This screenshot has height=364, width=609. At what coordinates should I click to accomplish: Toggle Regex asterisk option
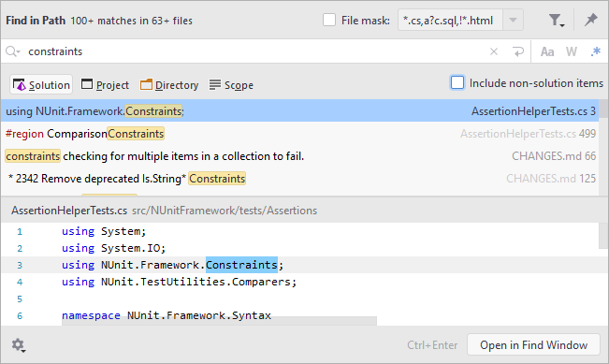pos(595,51)
